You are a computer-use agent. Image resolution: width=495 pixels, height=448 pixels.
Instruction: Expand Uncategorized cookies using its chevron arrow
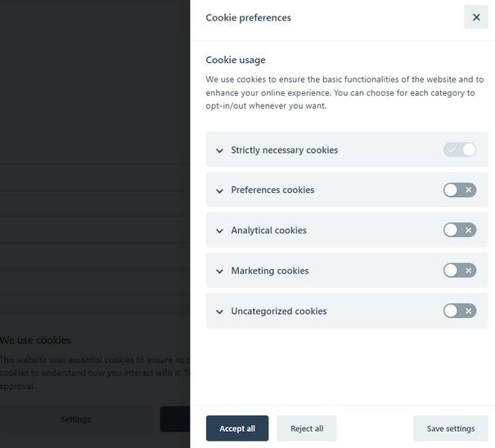click(219, 311)
